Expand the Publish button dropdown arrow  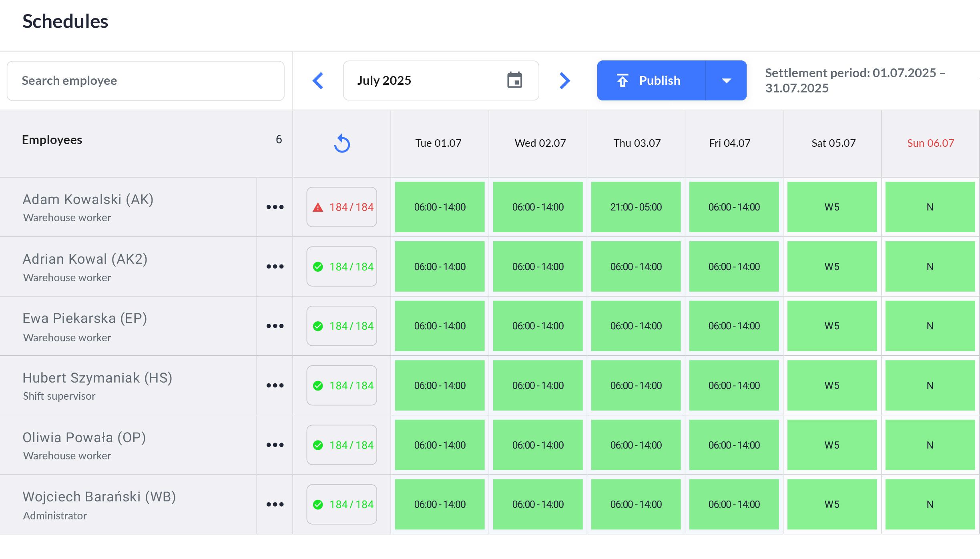(726, 81)
